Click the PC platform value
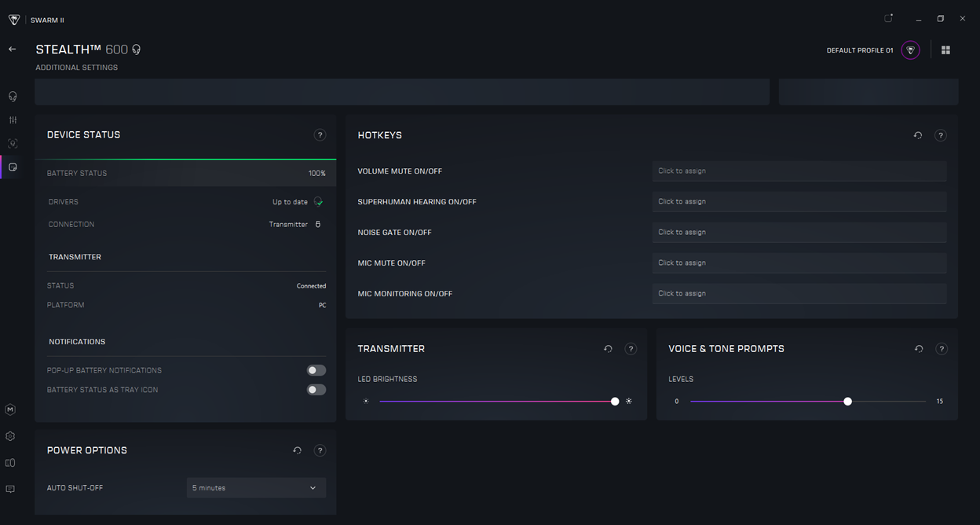The height and width of the screenshot is (525, 980). coord(322,305)
